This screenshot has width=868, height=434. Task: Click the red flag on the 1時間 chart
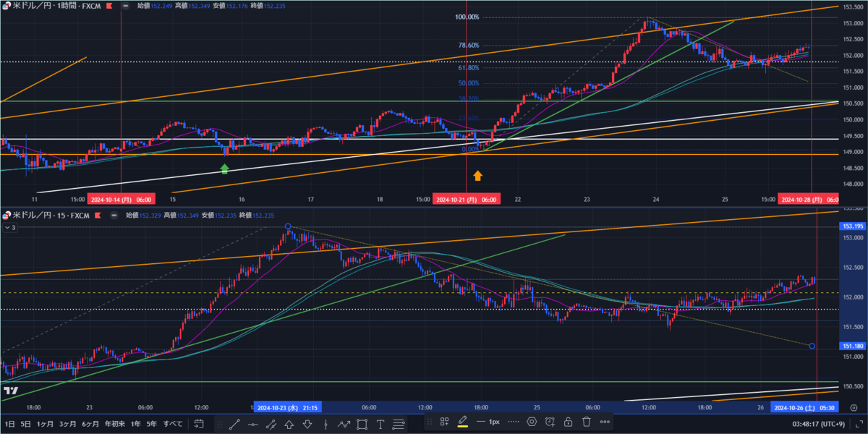[x=109, y=5]
